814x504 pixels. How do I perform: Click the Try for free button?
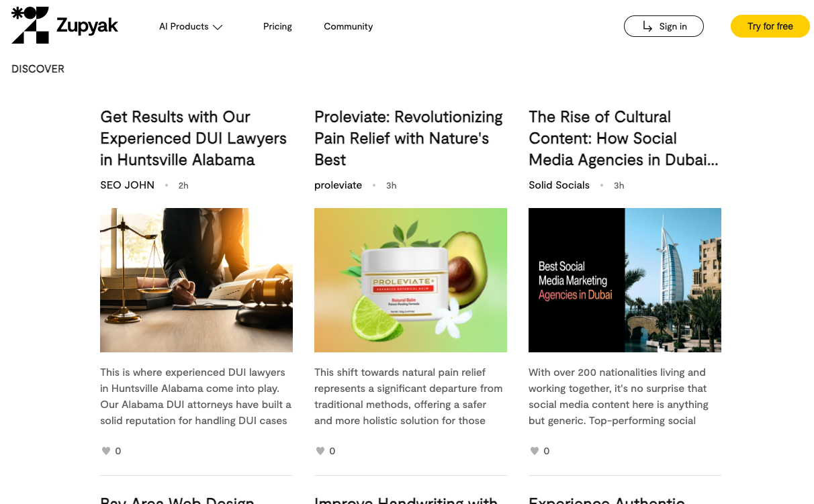[x=770, y=26]
